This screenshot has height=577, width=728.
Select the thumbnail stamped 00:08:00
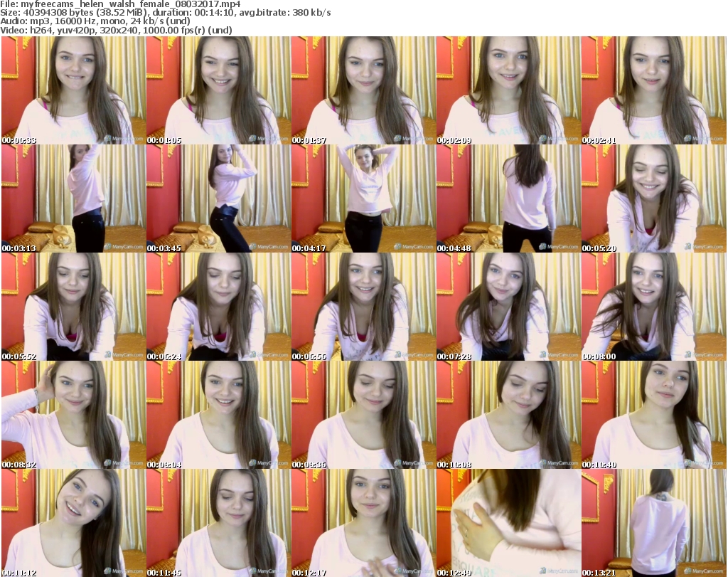[654, 307]
